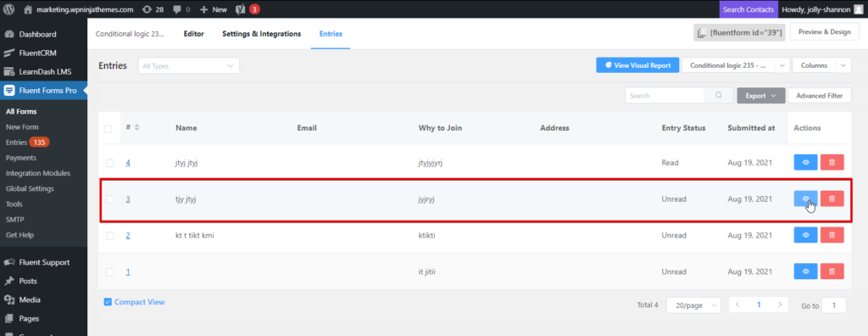Check the box for entry 2
868x336 pixels.
coord(109,236)
